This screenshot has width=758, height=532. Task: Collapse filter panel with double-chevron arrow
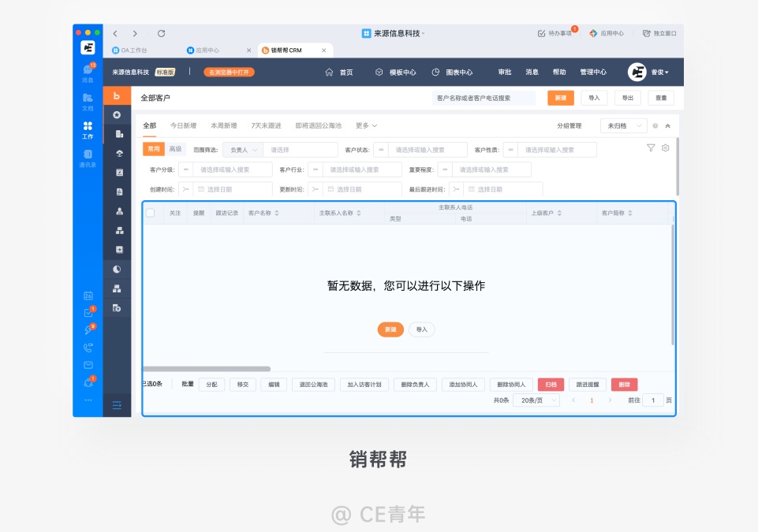(x=667, y=125)
